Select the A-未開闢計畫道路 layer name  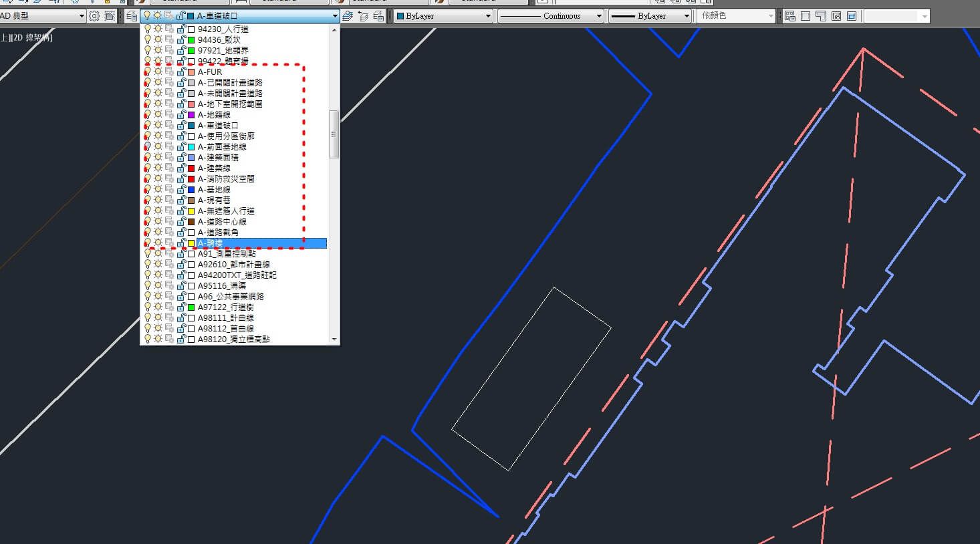click(x=230, y=93)
